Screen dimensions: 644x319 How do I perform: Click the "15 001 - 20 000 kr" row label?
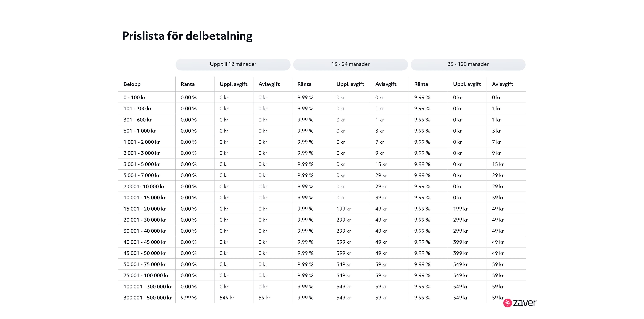[145, 209]
